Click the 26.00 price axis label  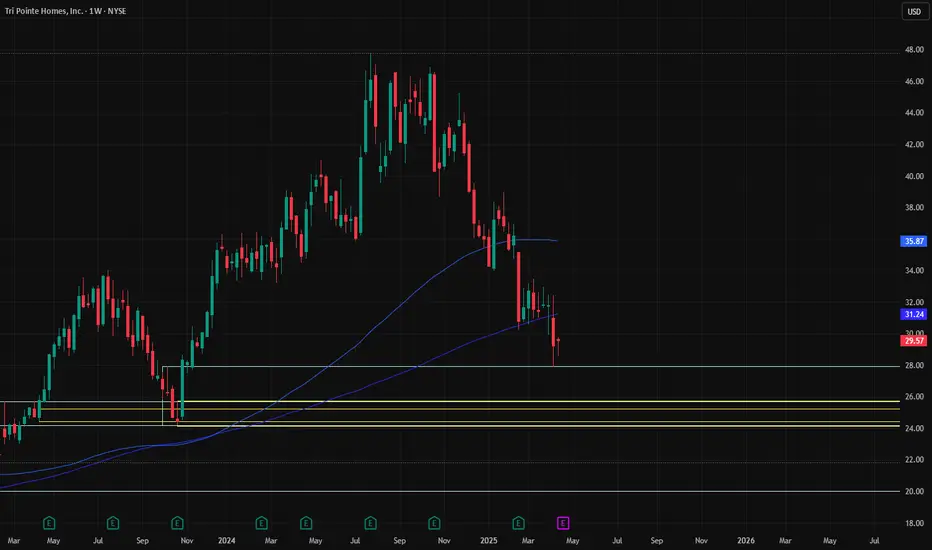pyautogui.click(x=914, y=397)
